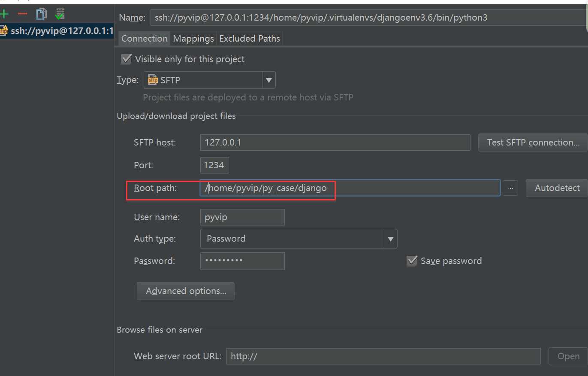Add a new server with the plus icon
This screenshot has width=588, height=376.
click(x=4, y=14)
